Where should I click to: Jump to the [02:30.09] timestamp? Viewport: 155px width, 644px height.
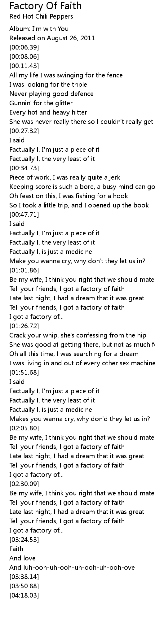pyautogui.click(x=24, y=484)
